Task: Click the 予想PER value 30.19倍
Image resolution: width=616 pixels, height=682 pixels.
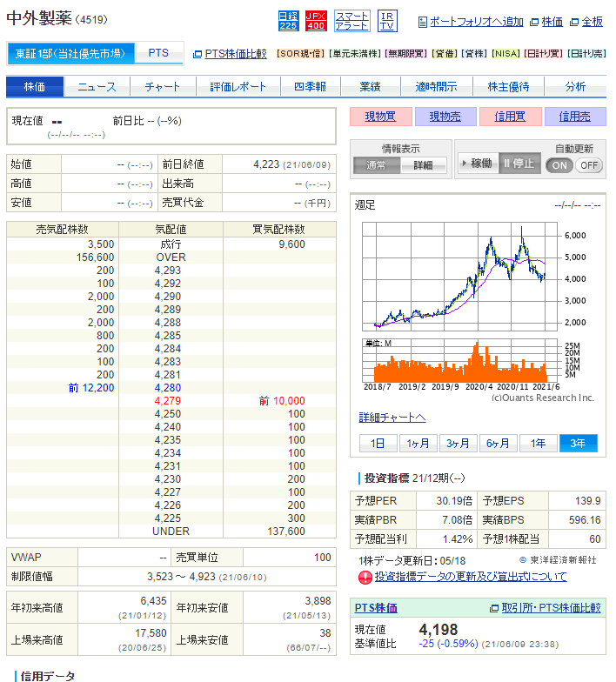Action: tap(454, 501)
